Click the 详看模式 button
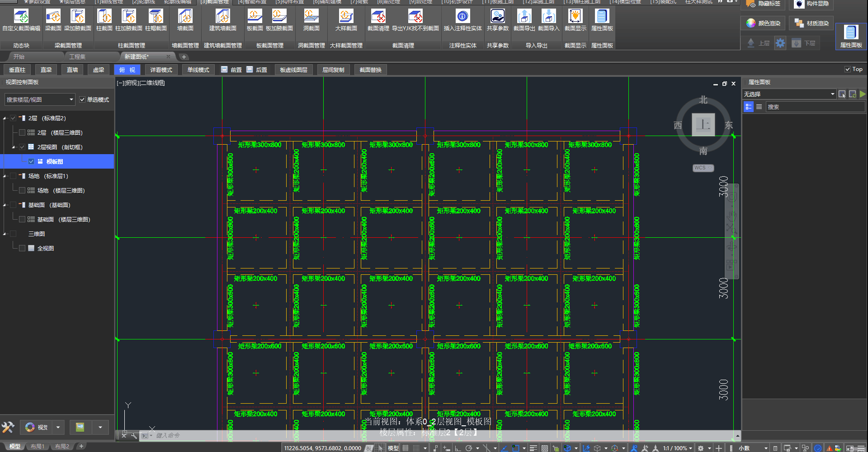868x452 pixels. tap(161, 70)
